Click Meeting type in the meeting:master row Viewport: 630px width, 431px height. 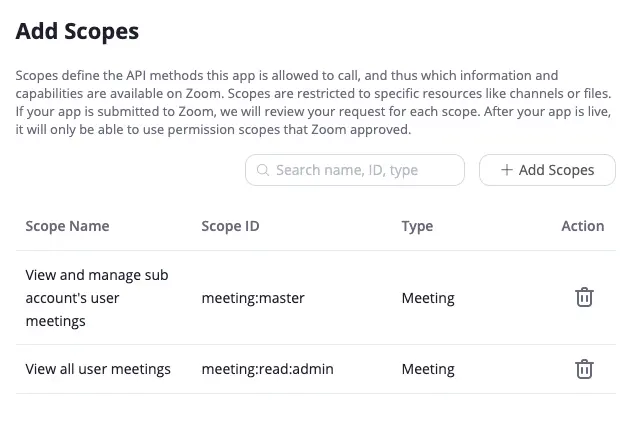click(x=428, y=298)
